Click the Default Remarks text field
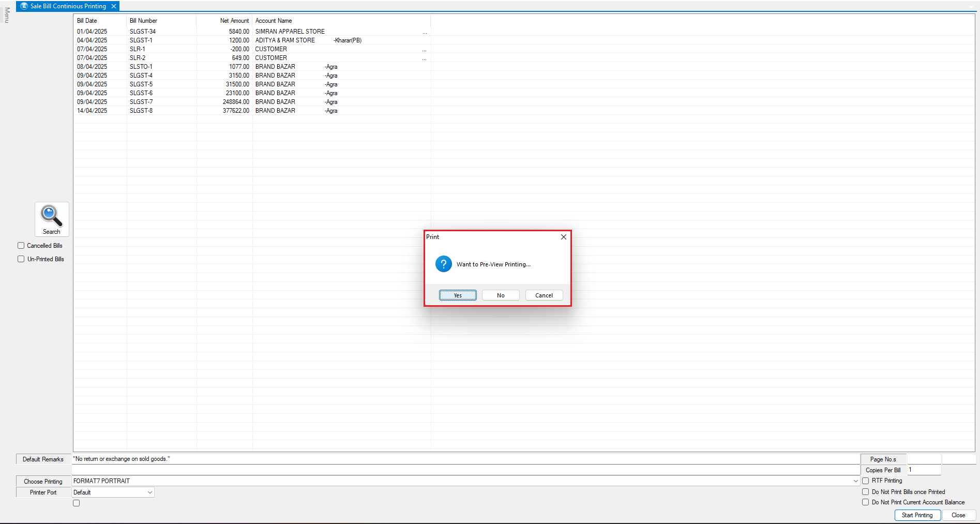 click(x=465, y=459)
